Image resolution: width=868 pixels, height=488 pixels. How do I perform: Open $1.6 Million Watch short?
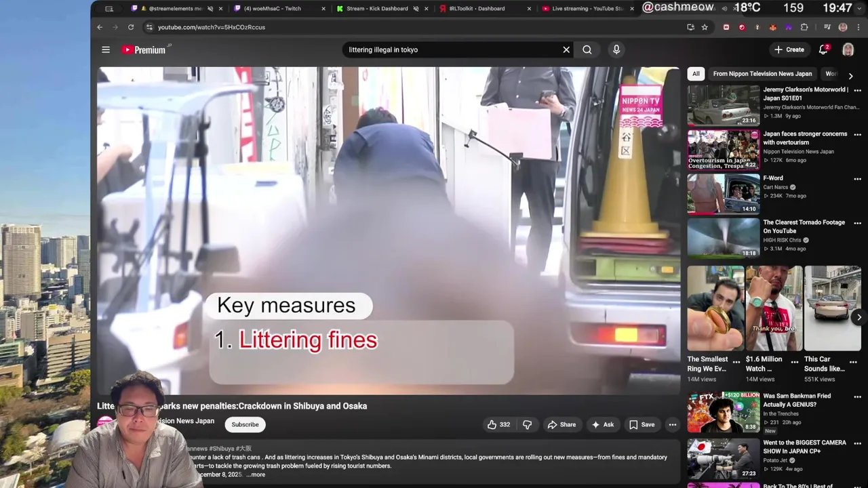(774, 308)
